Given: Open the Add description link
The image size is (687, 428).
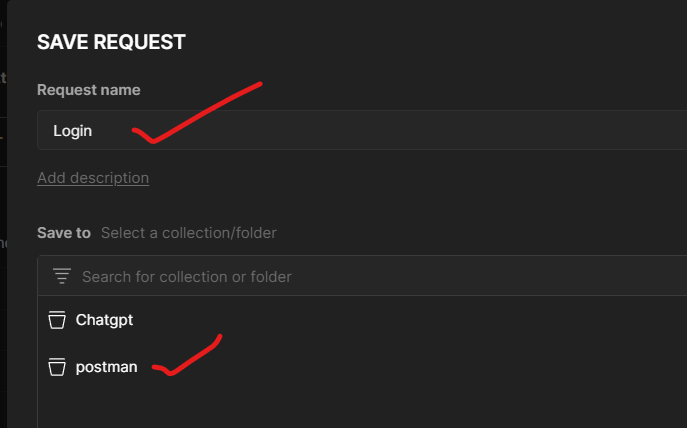Looking at the screenshot, I should tap(93, 178).
